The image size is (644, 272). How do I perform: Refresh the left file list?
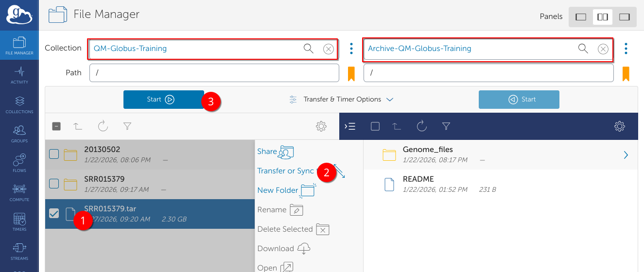[x=103, y=126]
